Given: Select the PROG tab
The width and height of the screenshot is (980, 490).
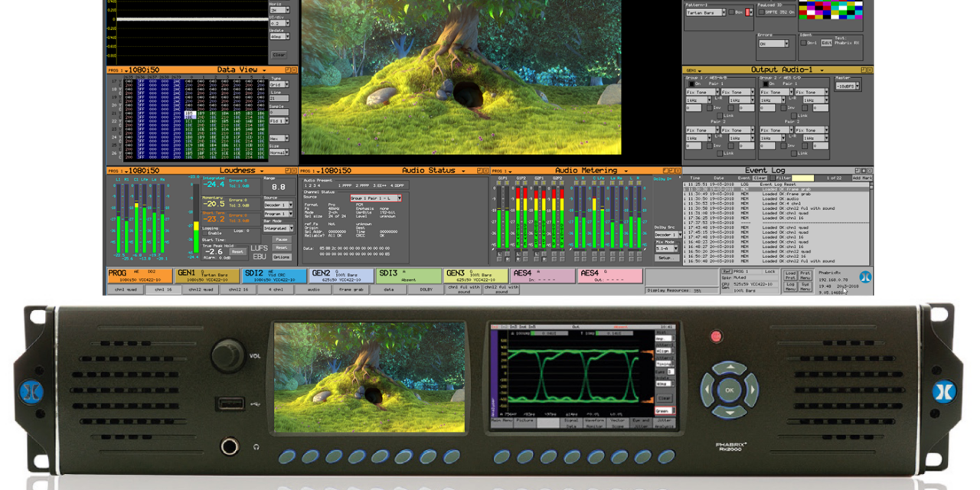Looking at the screenshot, I should tap(138, 276).
